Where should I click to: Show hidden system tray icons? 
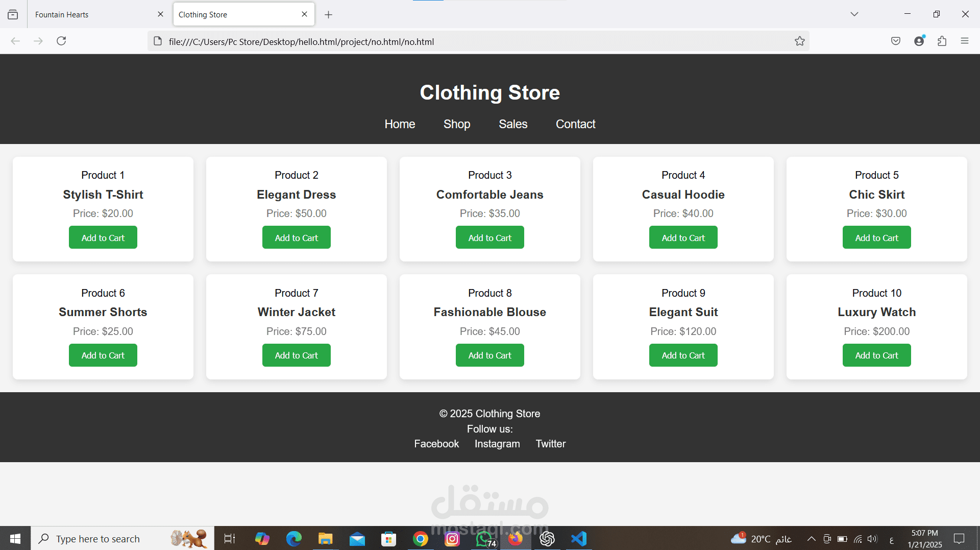(811, 539)
